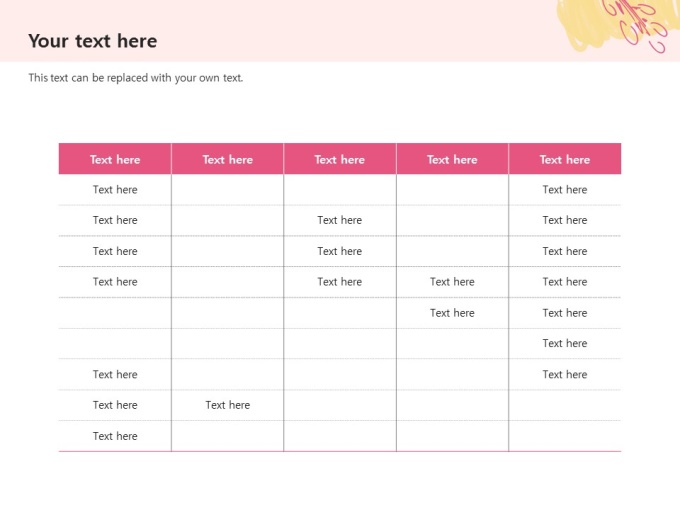Viewport: 680px width, 510px height.
Task: Click the fifth column pink header cell
Action: 565,159
